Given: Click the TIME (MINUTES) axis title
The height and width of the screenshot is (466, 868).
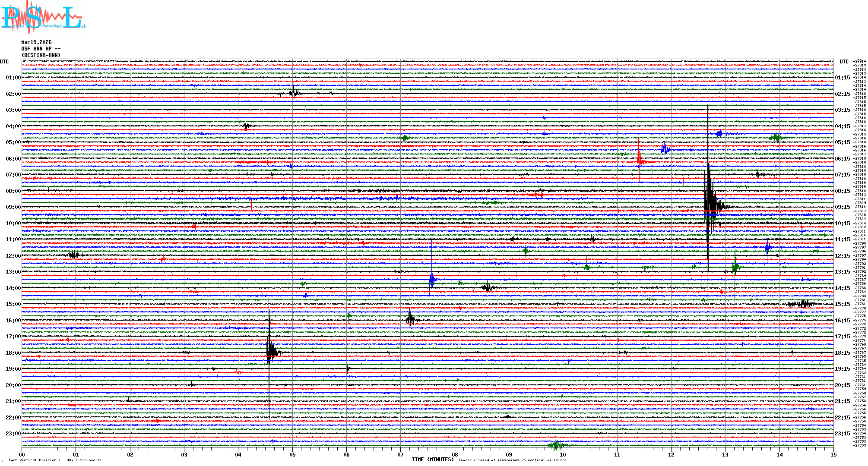Looking at the screenshot, I should click(432, 460).
